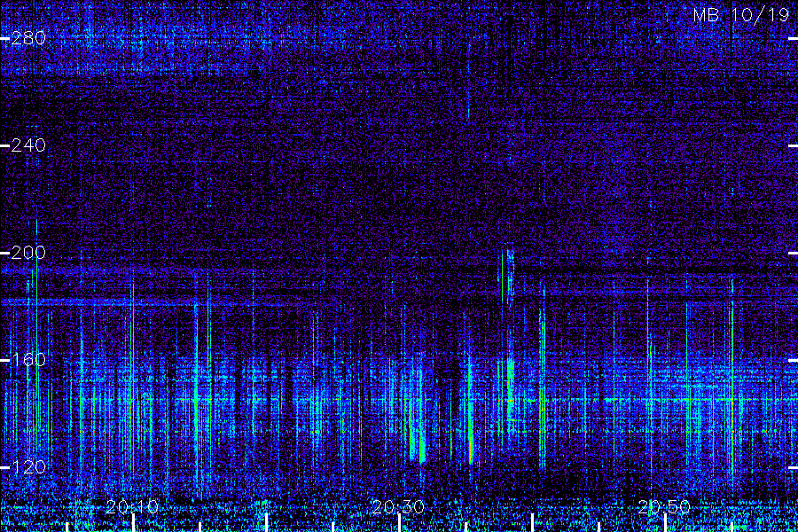Click the 240 frequency axis label
Image resolution: width=798 pixels, height=532 pixels.
click(x=28, y=145)
